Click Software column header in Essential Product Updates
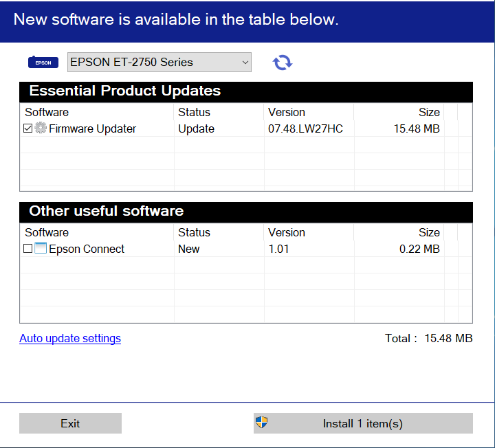 [x=47, y=112]
